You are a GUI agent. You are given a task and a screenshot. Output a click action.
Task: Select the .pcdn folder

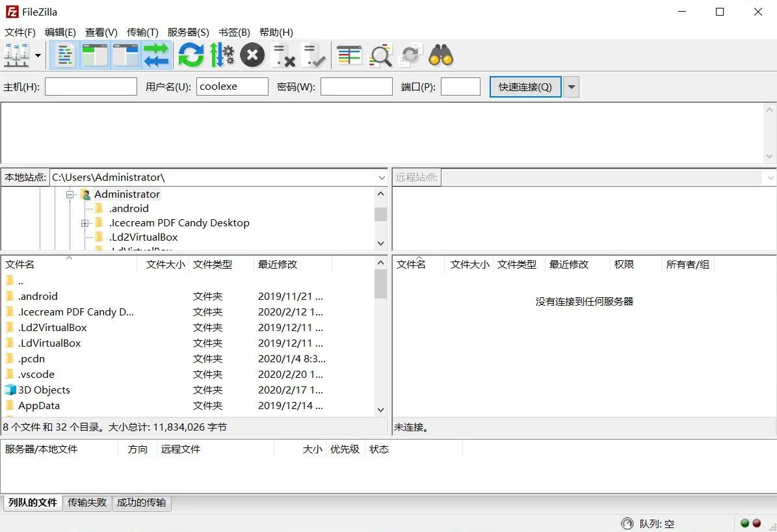pos(189,359)
